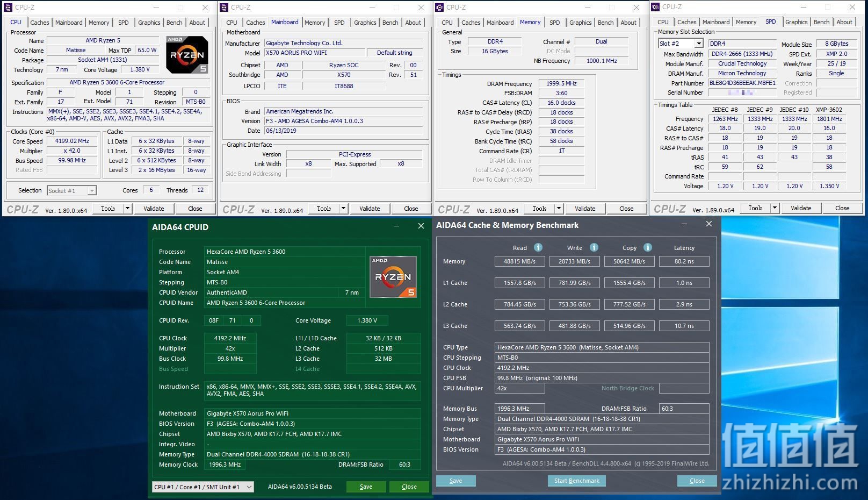Click the NB Frequency field 1000.1 MHz

click(602, 61)
